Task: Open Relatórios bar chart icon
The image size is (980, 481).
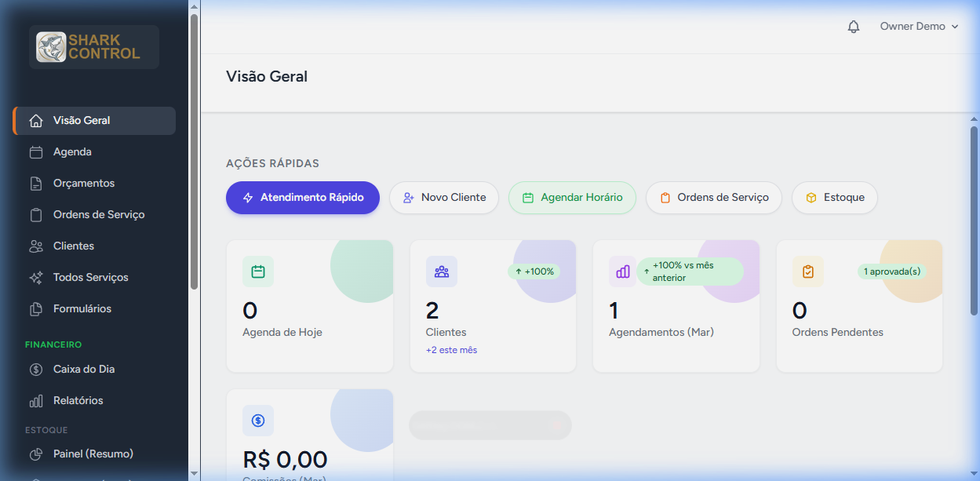Action: click(36, 401)
